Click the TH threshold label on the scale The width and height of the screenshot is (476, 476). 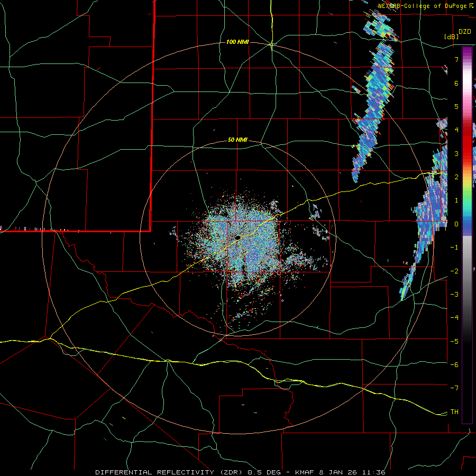point(454,412)
